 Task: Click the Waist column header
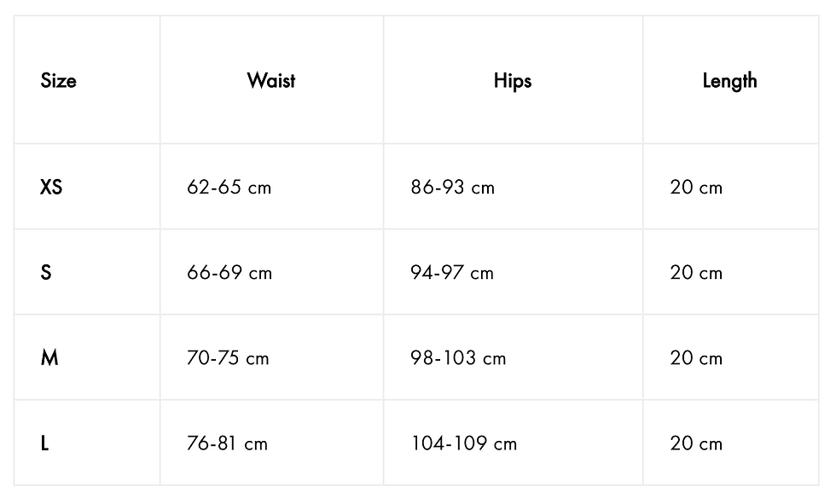(271, 81)
